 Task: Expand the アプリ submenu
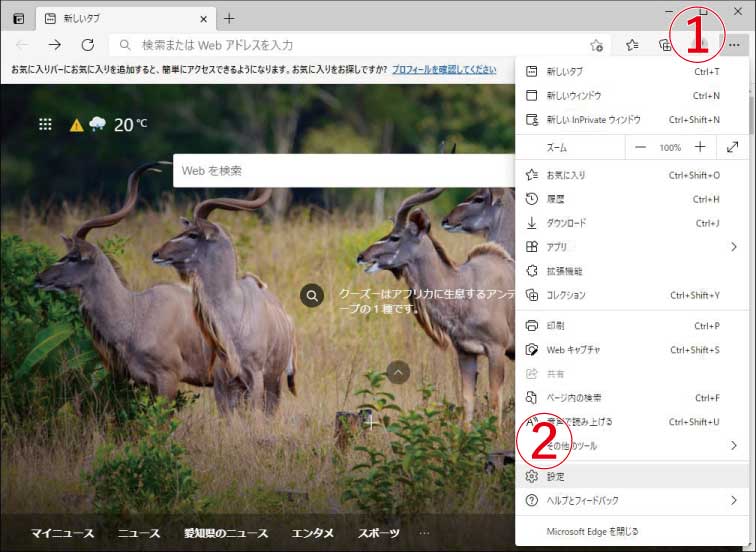[732, 247]
